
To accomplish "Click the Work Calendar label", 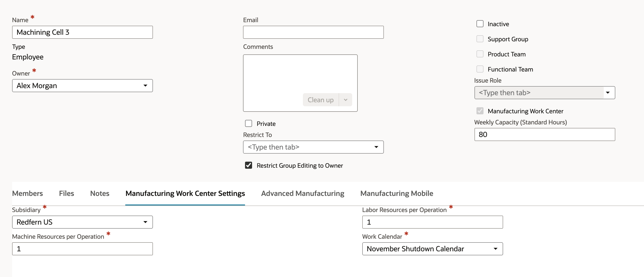I will (382, 236).
